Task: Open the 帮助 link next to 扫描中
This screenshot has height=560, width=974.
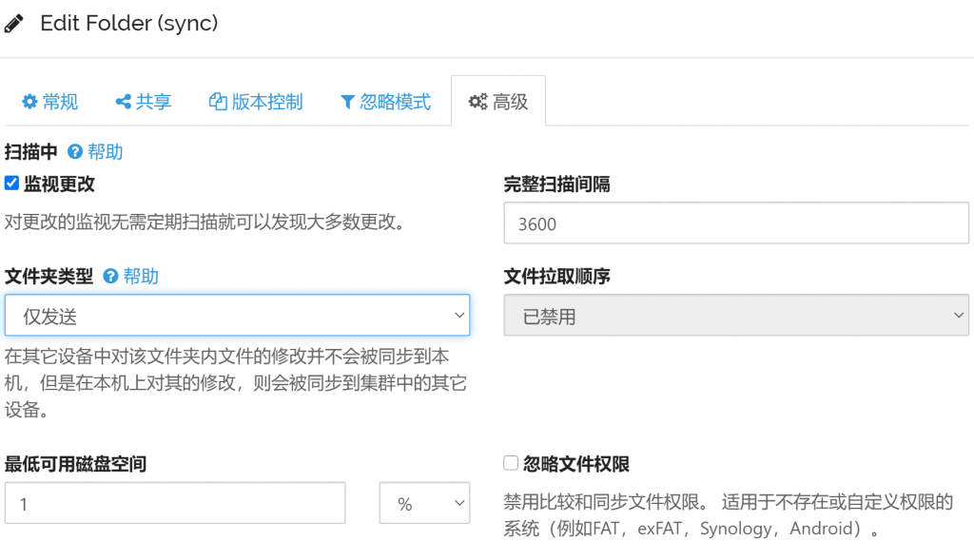Action: point(105,151)
